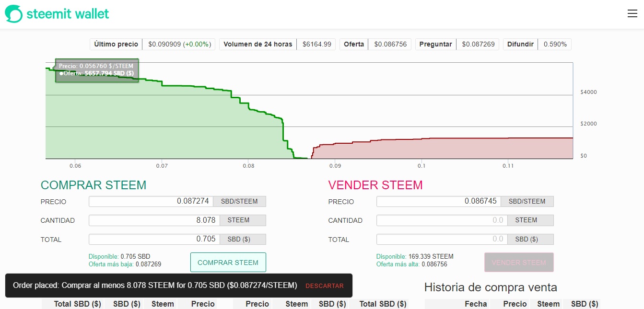The image size is (644, 309).
Task: Click the steemit wallet title text
Action: coord(68,14)
